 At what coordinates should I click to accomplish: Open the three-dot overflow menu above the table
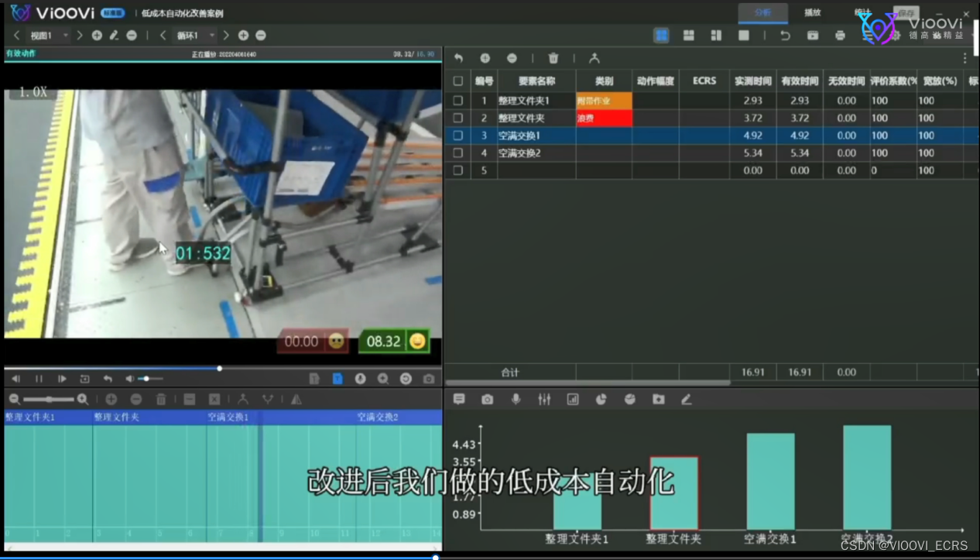pos(965,58)
